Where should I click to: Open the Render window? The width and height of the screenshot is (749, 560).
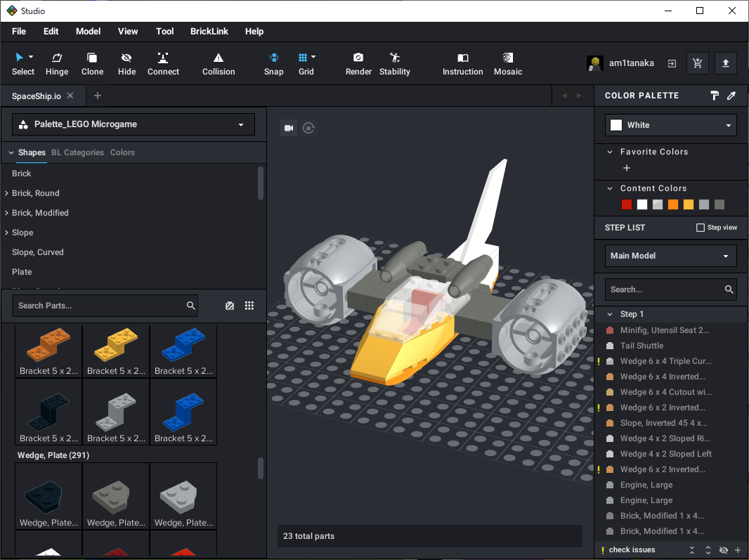tap(358, 63)
